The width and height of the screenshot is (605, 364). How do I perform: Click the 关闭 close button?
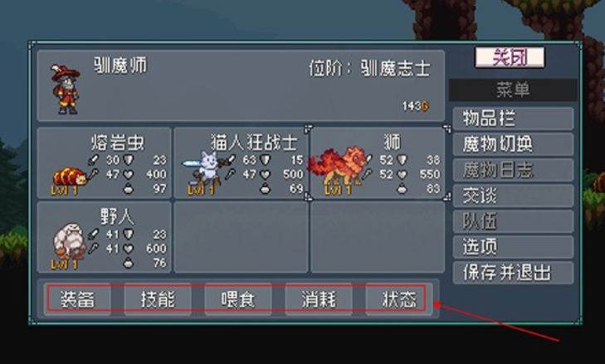click(x=510, y=57)
